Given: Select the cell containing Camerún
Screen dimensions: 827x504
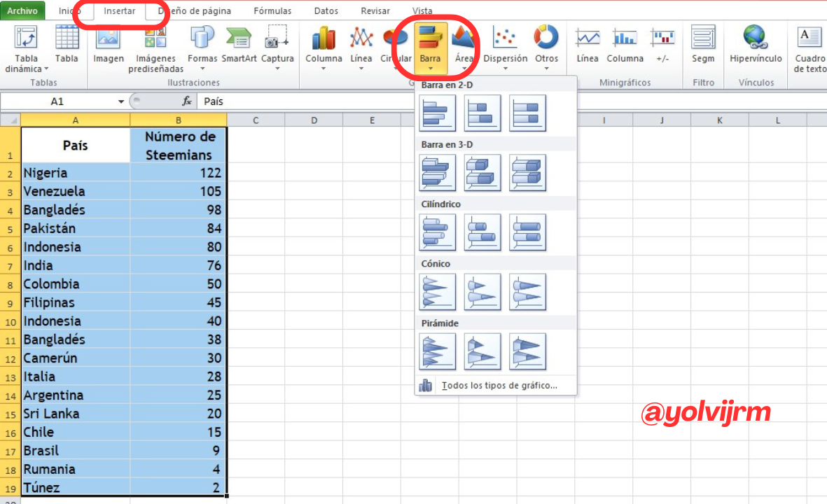Looking at the screenshot, I should 76,358.
